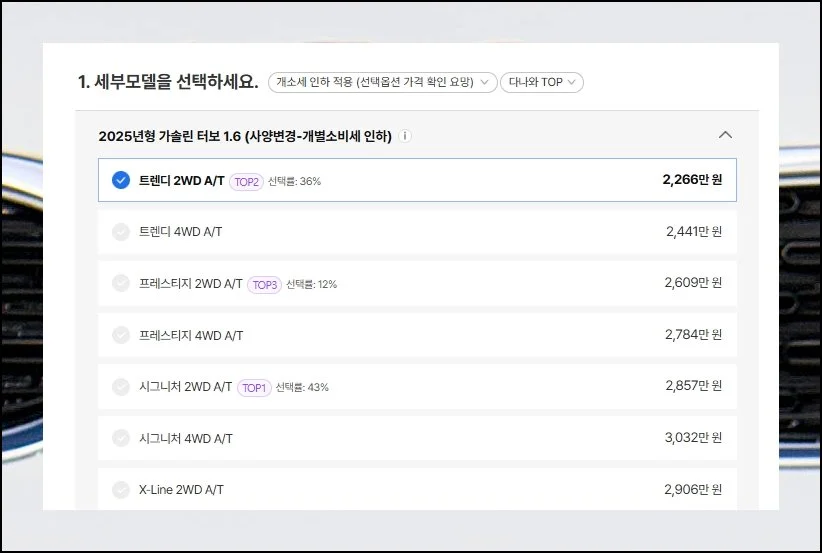Uncheck the selected 트렌디 2WD A/T checkmark
This screenshot has width=822, height=553.
point(121,180)
